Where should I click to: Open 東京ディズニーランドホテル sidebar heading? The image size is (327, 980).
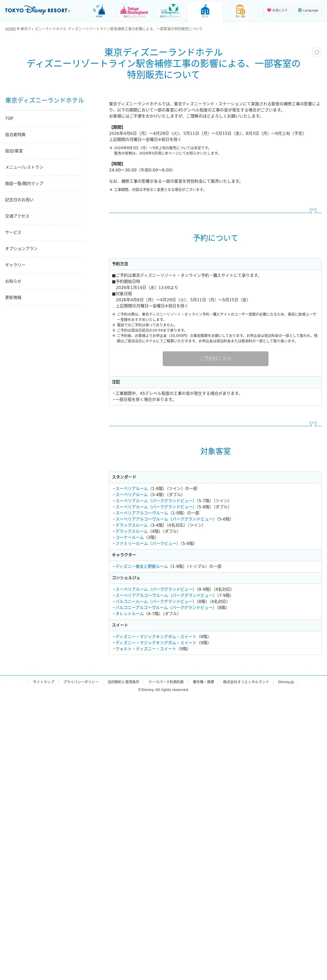click(x=45, y=100)
